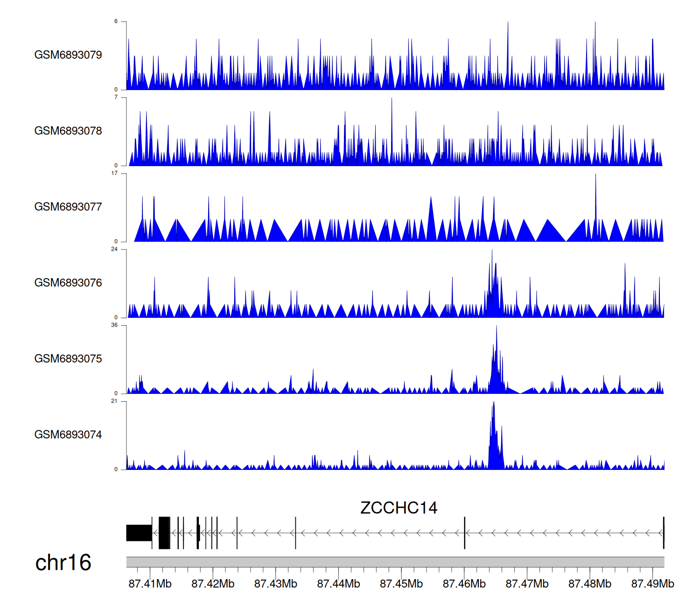700x616 pixels.
Task: Click the y-axis maximum label 36
Action: tap(114, 325)
